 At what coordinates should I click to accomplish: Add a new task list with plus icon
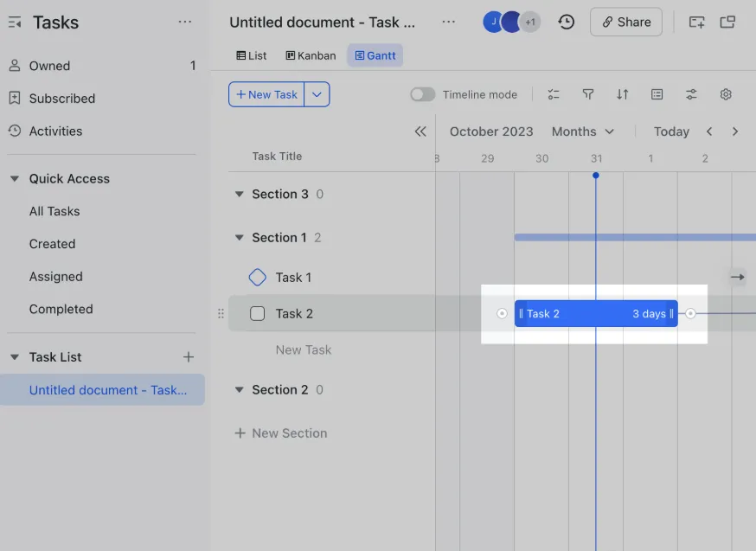coord(189,357)
